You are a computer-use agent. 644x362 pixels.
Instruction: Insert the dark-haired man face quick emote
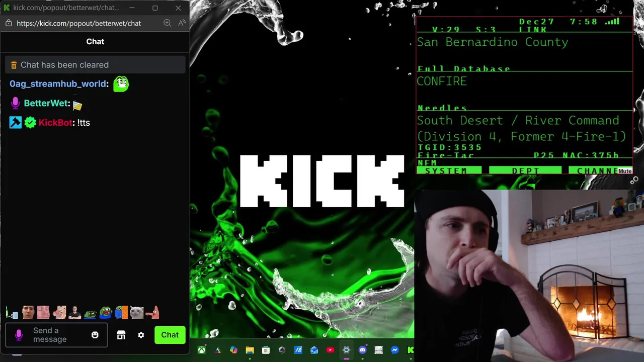(28, 313)
